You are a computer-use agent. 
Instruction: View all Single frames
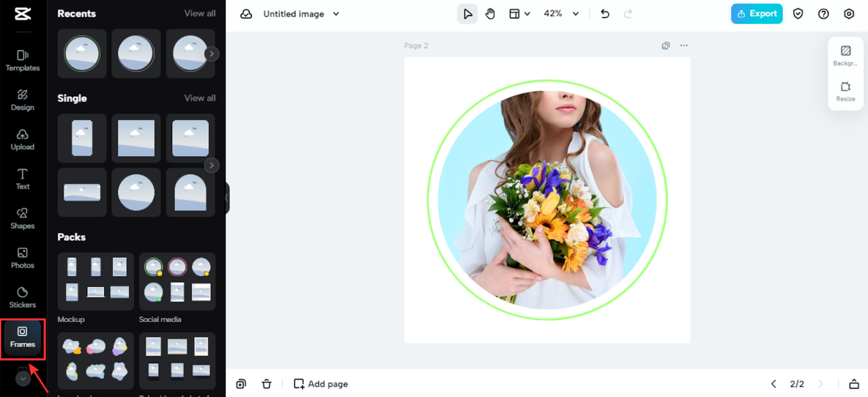199,98
